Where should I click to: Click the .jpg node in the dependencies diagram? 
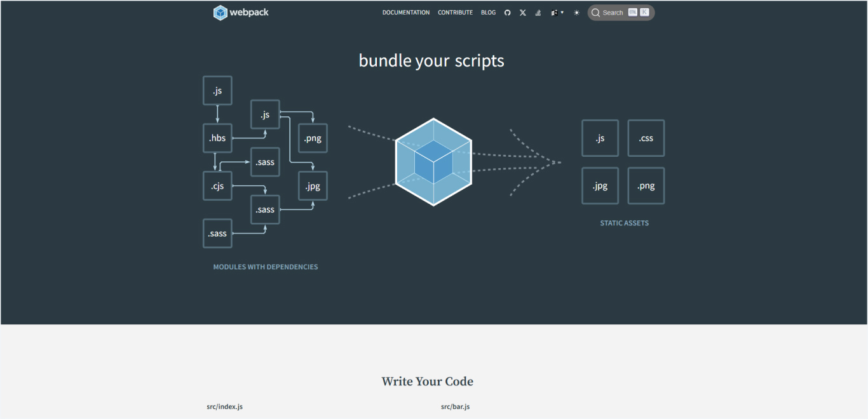[x=312, y=185]
